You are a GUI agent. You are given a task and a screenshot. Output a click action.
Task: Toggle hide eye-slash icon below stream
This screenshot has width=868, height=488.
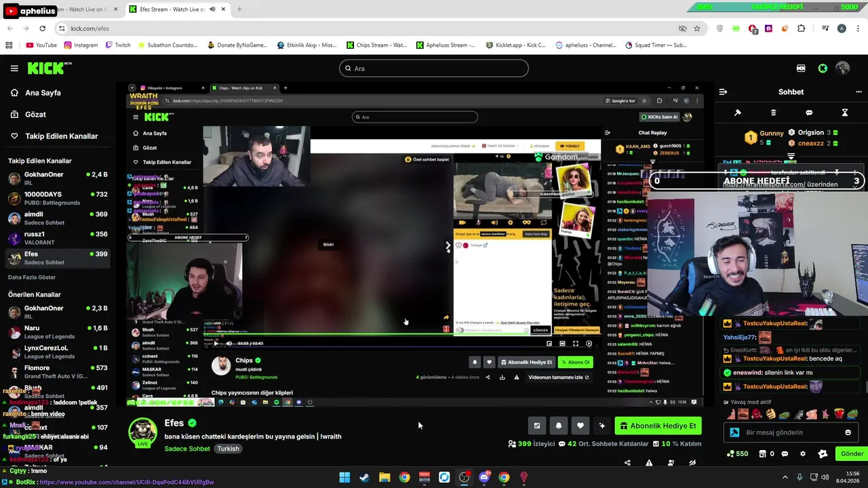692,463
